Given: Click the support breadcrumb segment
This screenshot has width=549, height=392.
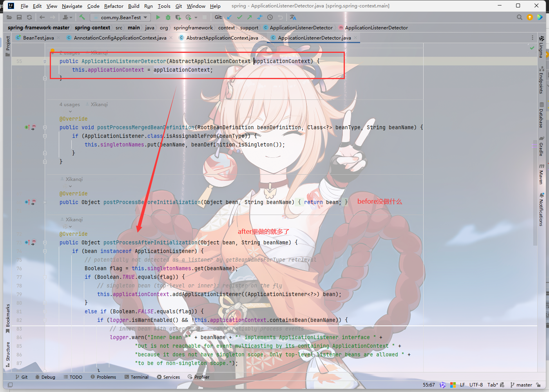Looking at the screenshot, I should pyautogui.click(x=249, y=27).
